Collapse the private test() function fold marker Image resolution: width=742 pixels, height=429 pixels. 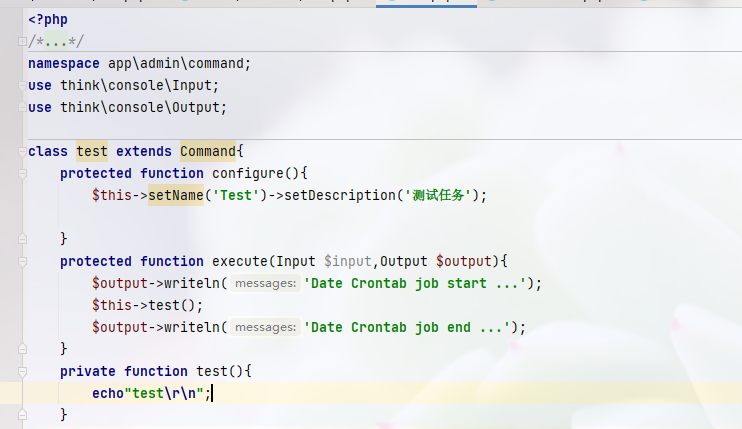(x=22, y=371)
